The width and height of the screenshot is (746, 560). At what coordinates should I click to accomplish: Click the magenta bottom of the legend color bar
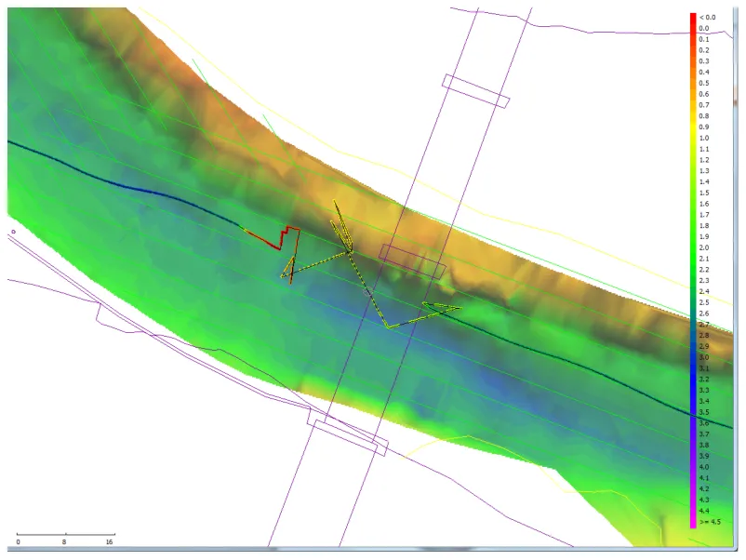point(693,522)
